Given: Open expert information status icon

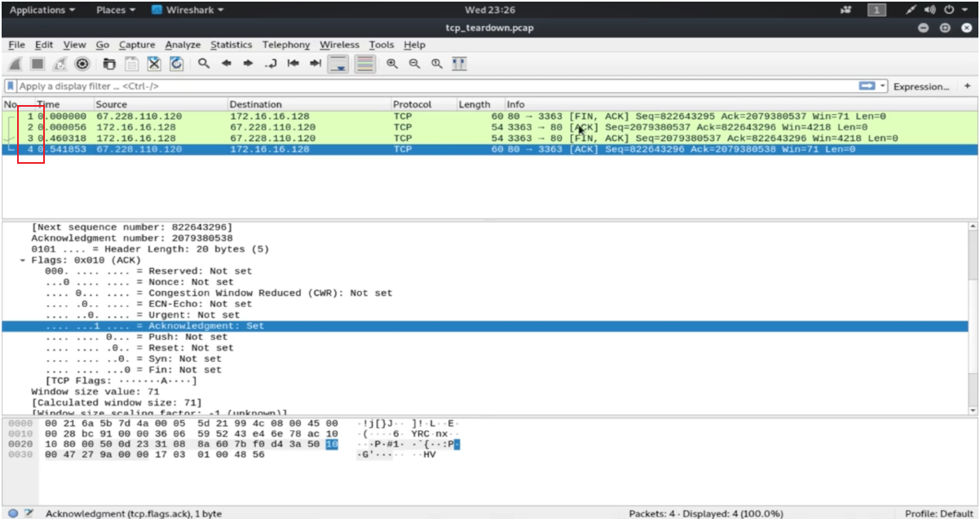Looking at the screenshot, I should click(x=13, y=513).
